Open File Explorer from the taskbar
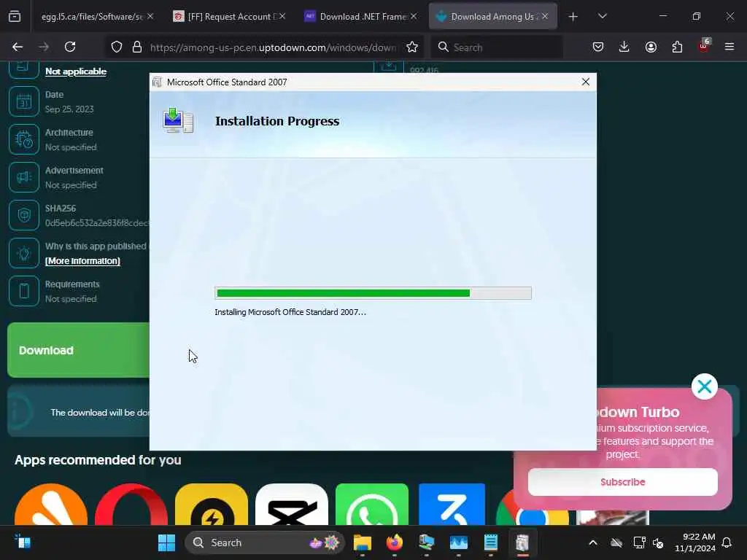The width and height of the screenshot is (747, 560). pyautogui.click(x=362, y=542)
